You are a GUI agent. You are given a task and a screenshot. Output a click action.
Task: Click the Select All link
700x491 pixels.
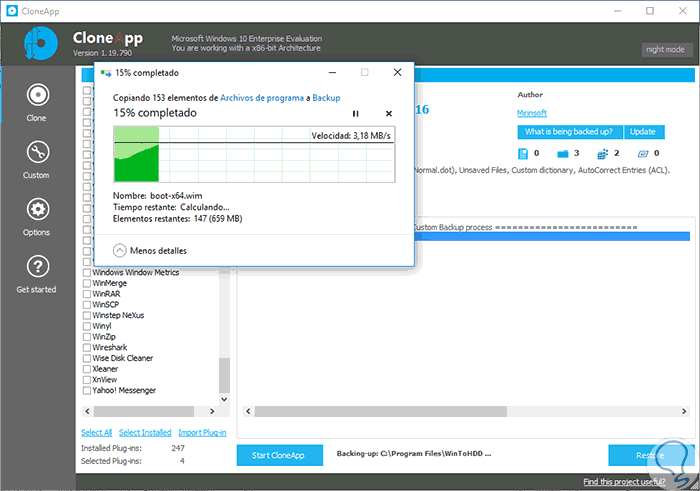click(96, 433)
